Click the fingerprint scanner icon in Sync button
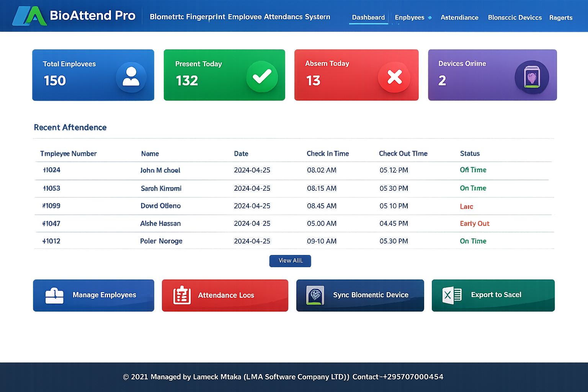This screenshot has height=392, width=588. 315,295
